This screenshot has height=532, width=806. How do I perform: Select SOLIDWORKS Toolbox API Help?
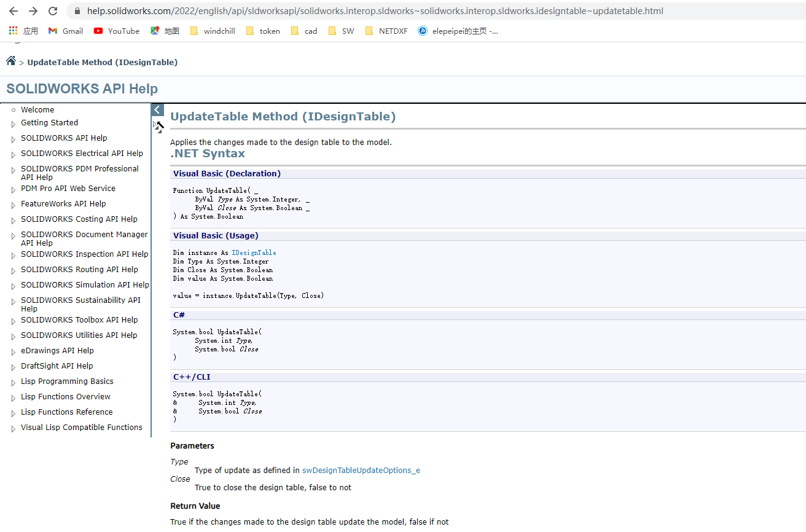79,319
